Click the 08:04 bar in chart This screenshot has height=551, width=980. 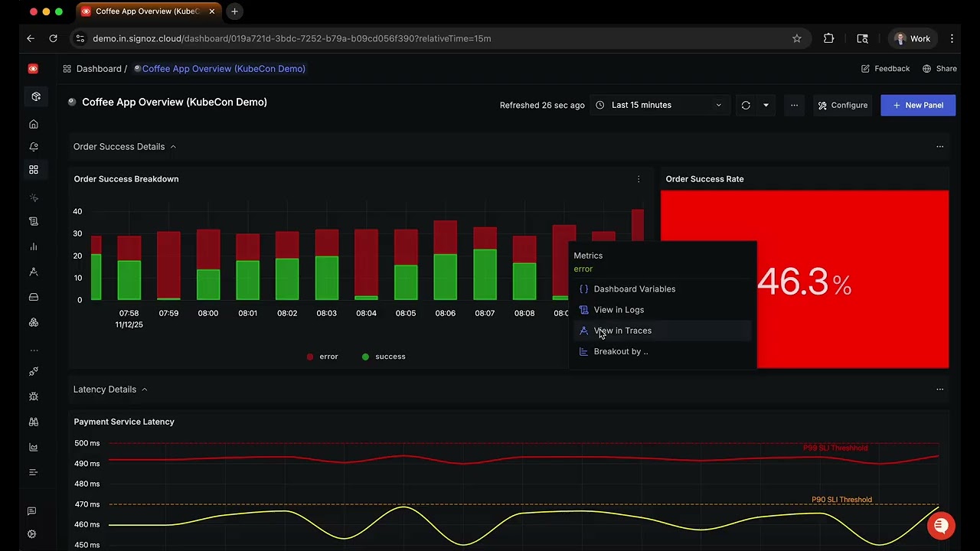coord(366,264)
